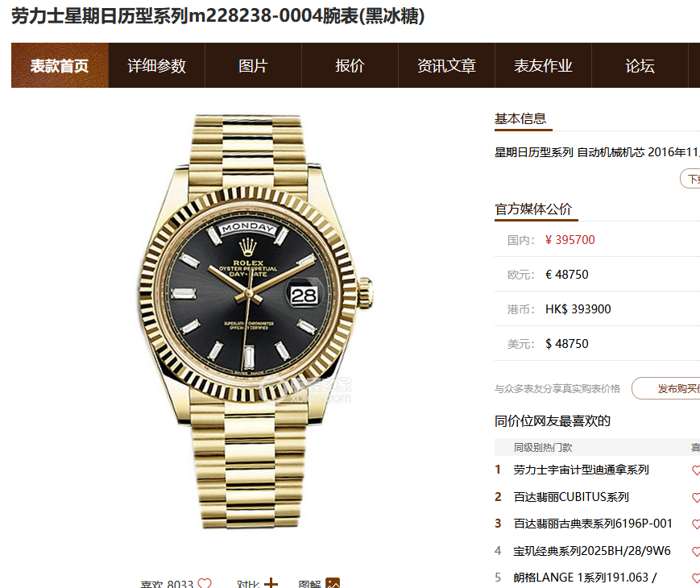700x588 pixels.
Task: Open the 图解 picture gallery icon
Action: pos(333,583)
